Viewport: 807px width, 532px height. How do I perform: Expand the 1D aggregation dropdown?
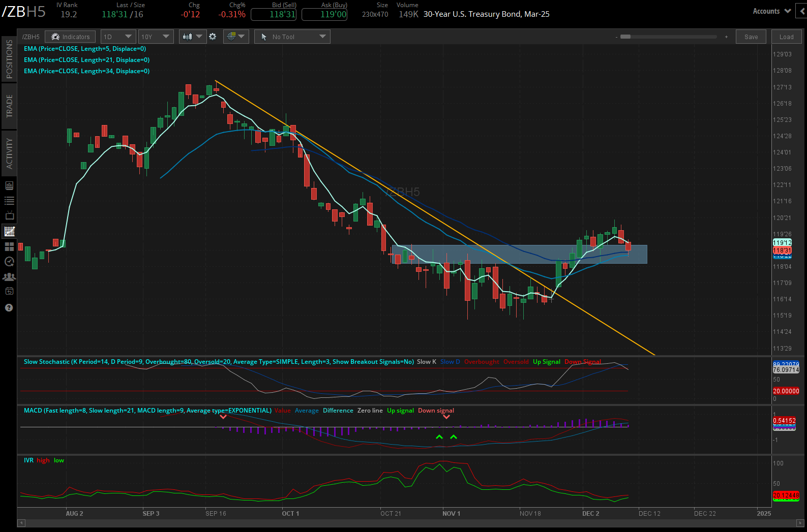(x=118, y=37)
